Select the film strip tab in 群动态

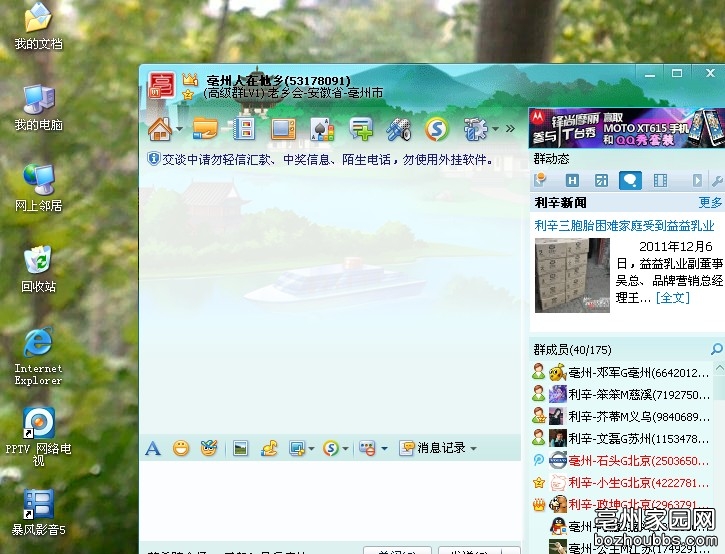660,180
